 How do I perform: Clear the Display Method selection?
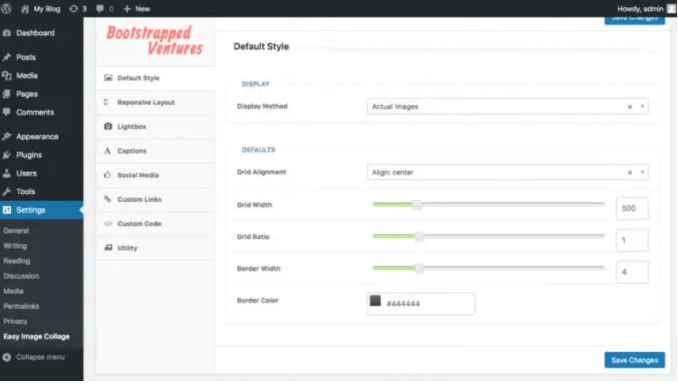point(630,107)
